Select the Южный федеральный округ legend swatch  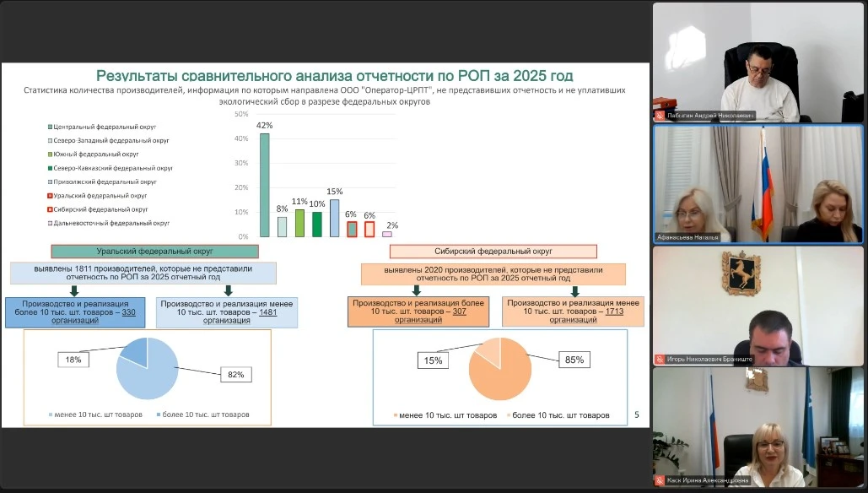(50, 154)
